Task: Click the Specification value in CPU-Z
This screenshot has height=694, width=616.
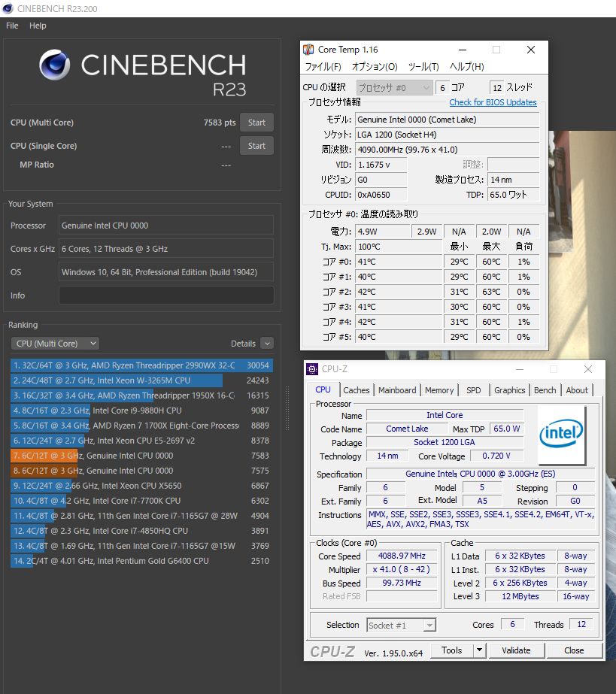Action: click(x=480, y=474)
